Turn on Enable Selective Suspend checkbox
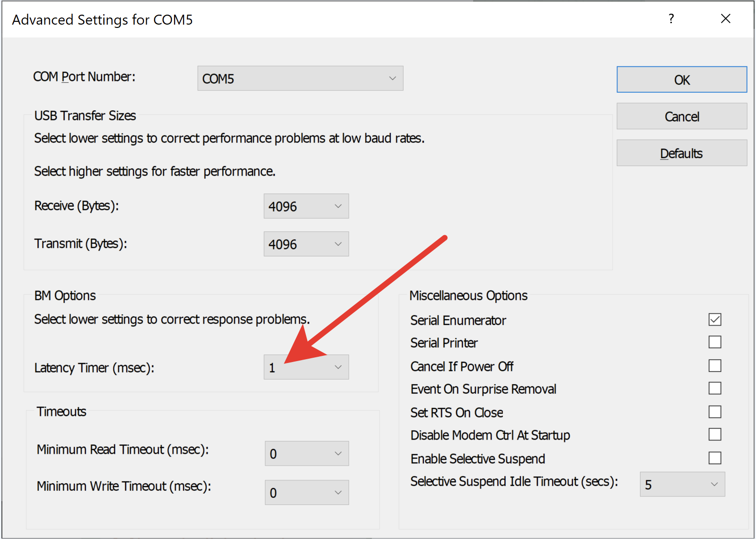Viewport: 756px width, 539px height. [714, 458]
